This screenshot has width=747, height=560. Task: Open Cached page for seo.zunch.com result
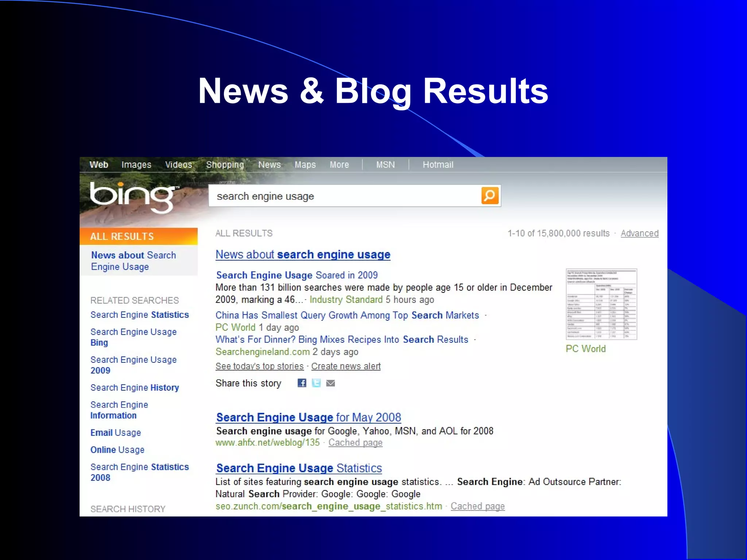[x=478, y=506]
